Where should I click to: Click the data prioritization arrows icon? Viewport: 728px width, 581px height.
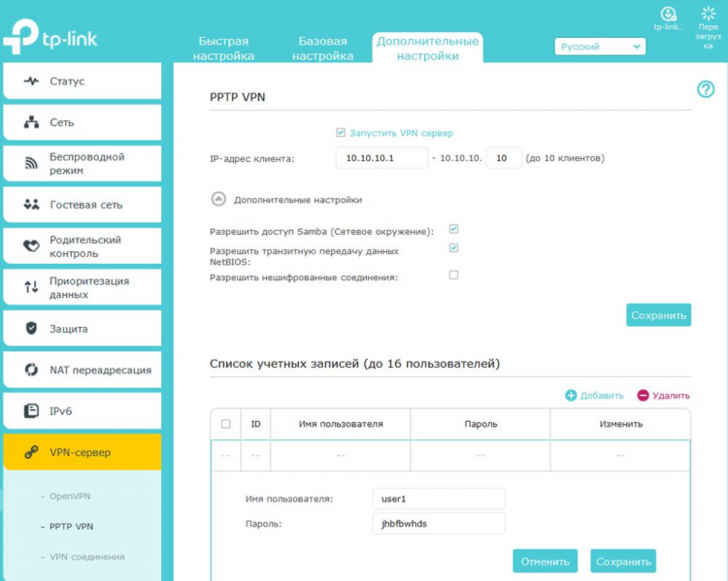(31, 287)
